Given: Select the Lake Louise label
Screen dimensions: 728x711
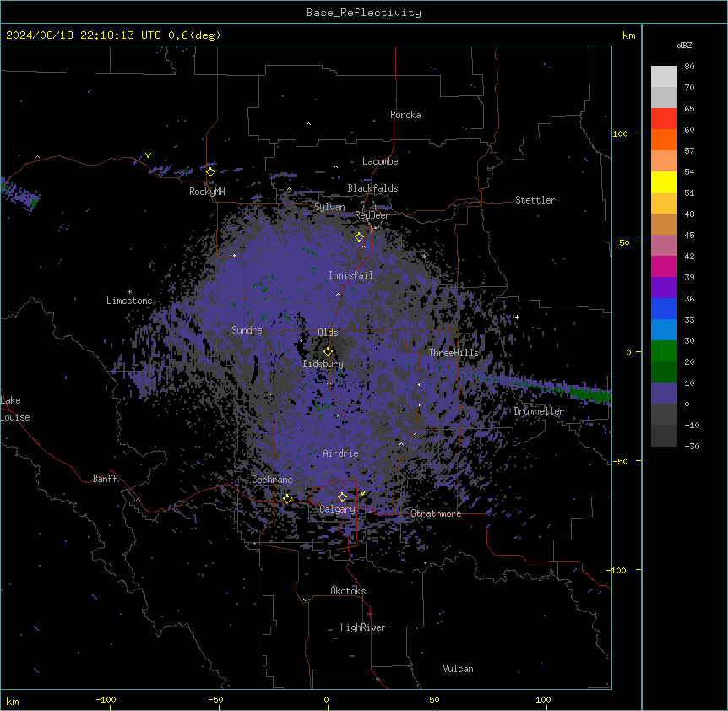Looking at the screenshot, I should click(x=15, y=409).
